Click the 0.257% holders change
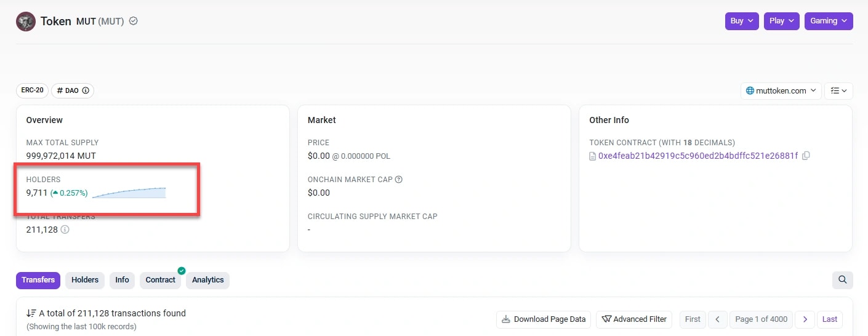This screenshot has height=336, width=868. [x=70, y=193]
